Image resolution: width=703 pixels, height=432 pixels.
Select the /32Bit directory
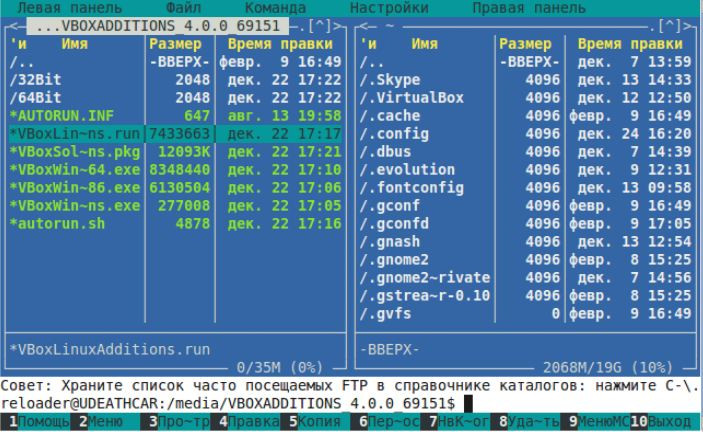[x=175, y=80]
